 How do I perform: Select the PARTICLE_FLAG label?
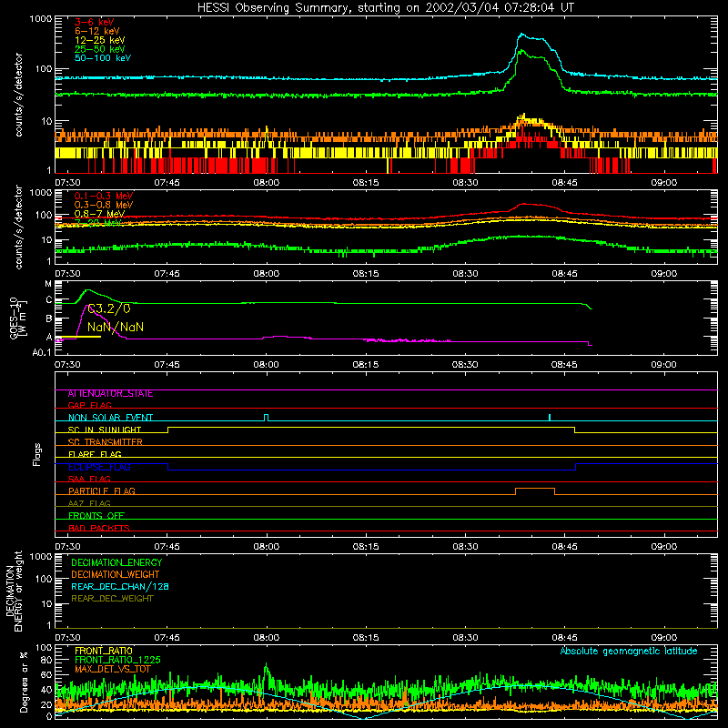(x=102, y=490)
